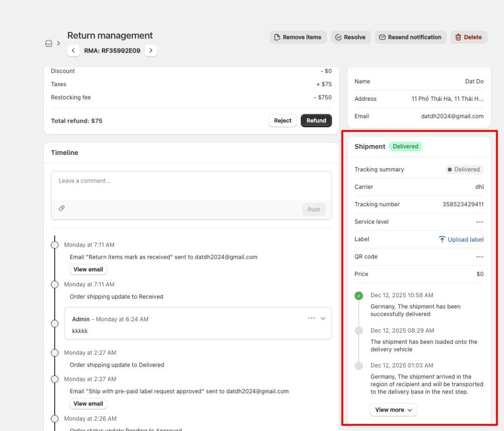Viewport: 504px width, 431px height.
Task: Select the Dec 12 01:03 AM tracking marker
Action: tap(359, 366)
